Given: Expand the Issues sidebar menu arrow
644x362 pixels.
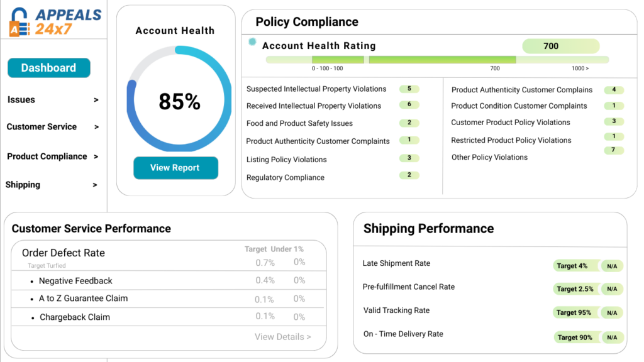Looking at the screenshot, I should [96, 100].
